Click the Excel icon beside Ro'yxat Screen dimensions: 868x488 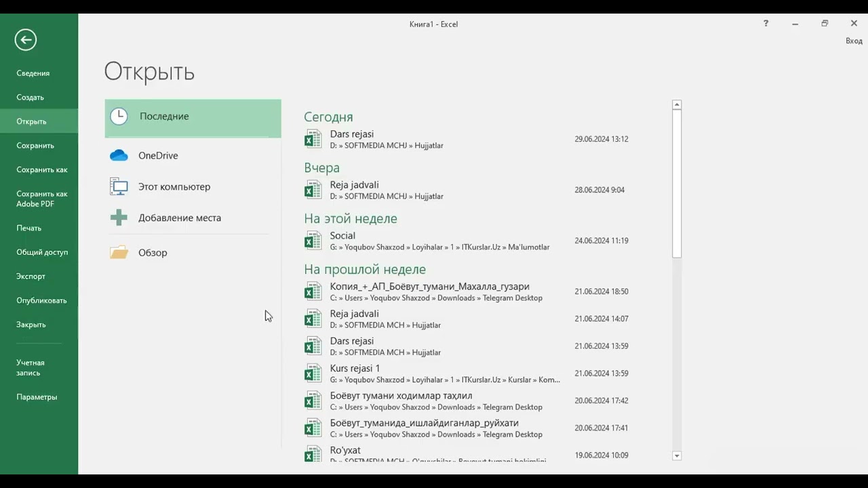pyautogui.click(x=313, y=454)
